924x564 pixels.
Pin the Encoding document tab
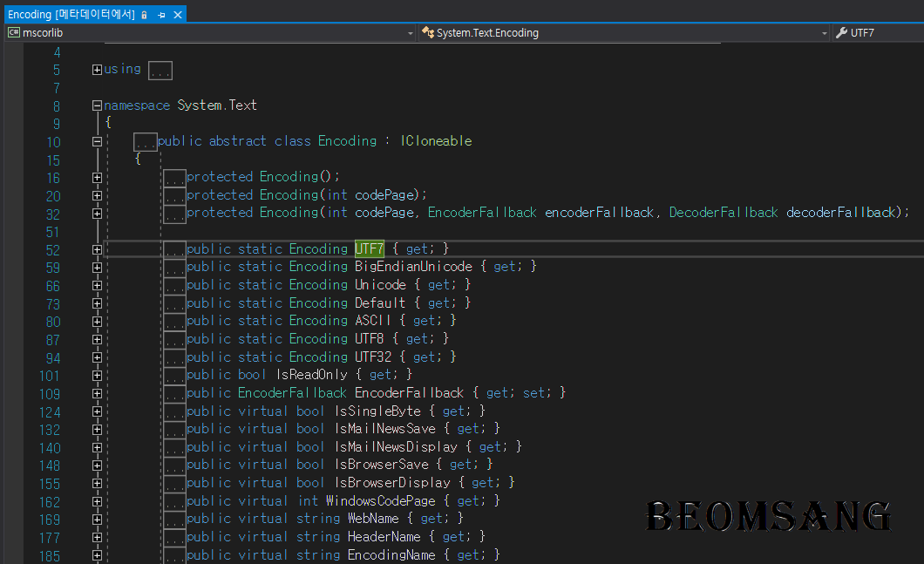[x=161, y=15]
